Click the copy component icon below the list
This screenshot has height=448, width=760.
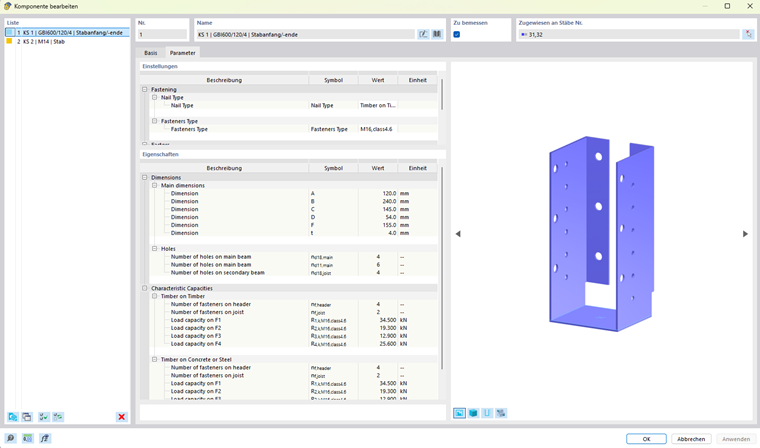(x=27, y=417)
